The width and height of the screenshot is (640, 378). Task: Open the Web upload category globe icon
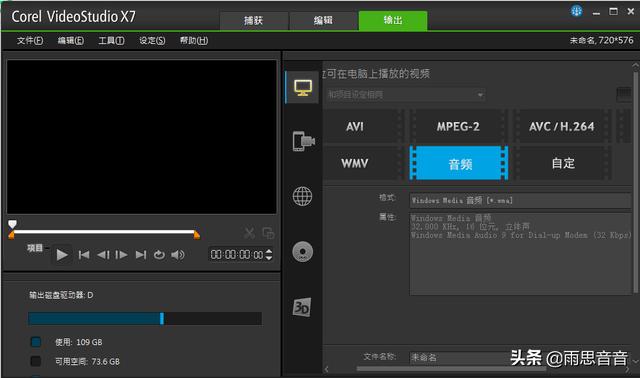(302, 196)
